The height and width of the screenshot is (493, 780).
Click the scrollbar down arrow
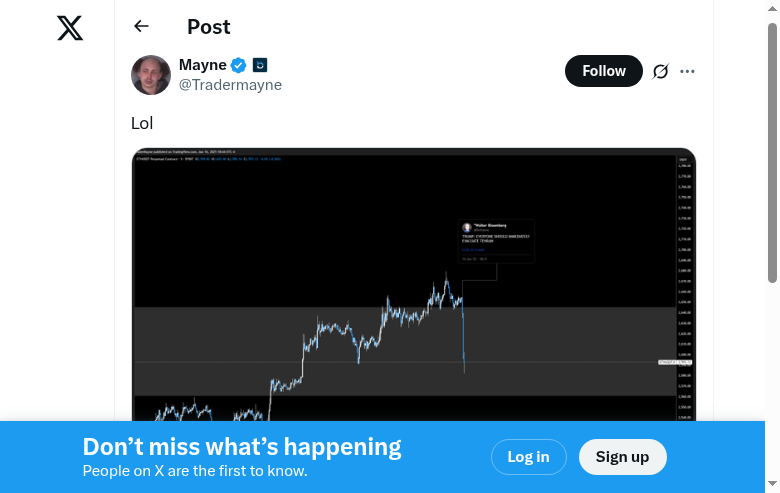click(x=772, y=485)
